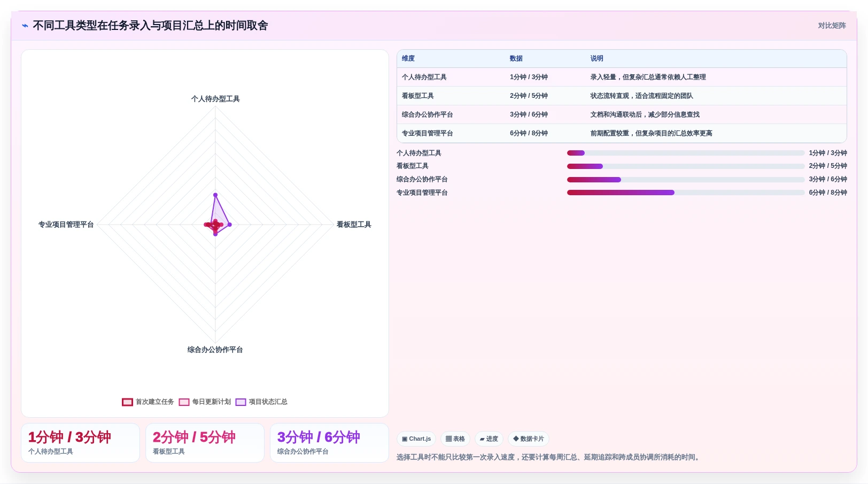
Task: Click table cell 6分钟 / 8分钟
Action: coord(529,134)
